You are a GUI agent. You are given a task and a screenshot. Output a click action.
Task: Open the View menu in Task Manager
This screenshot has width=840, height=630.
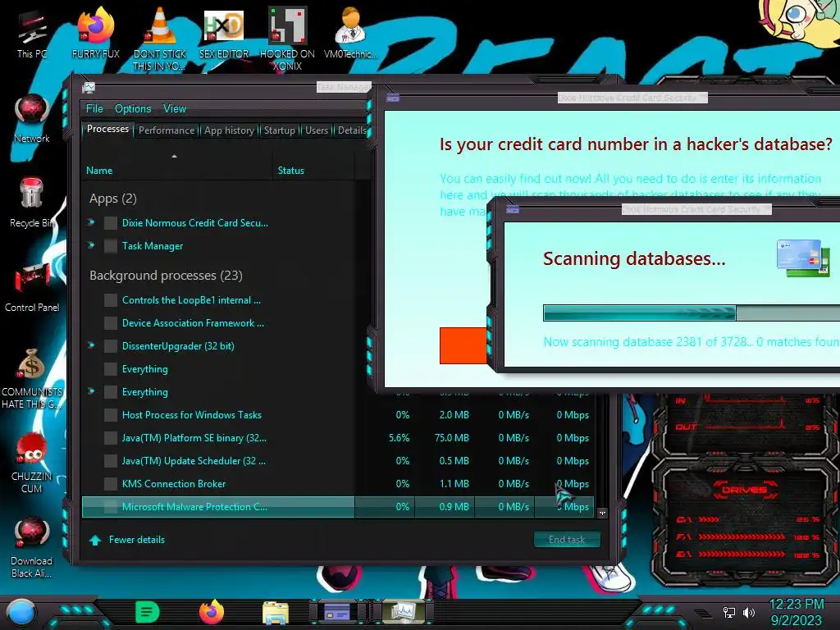point(174,109)
